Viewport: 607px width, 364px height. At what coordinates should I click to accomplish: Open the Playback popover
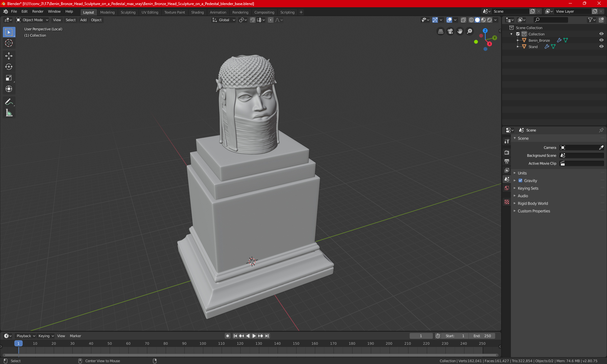[x=26, y=336]
